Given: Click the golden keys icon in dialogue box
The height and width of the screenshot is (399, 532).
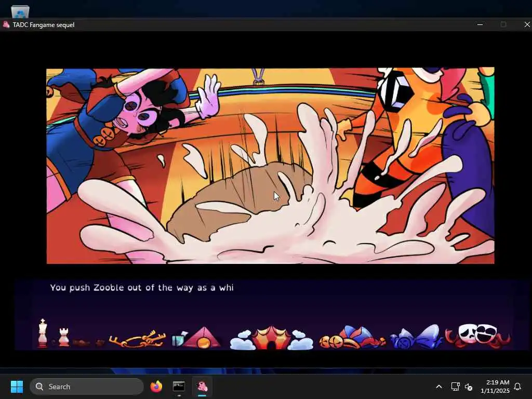Looking at the screenshot, I should [137, 339].
